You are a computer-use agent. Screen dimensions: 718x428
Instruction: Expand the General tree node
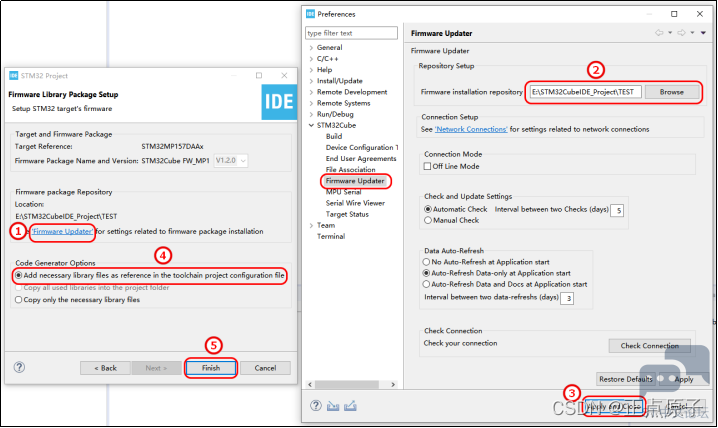(x=311, y=48)
